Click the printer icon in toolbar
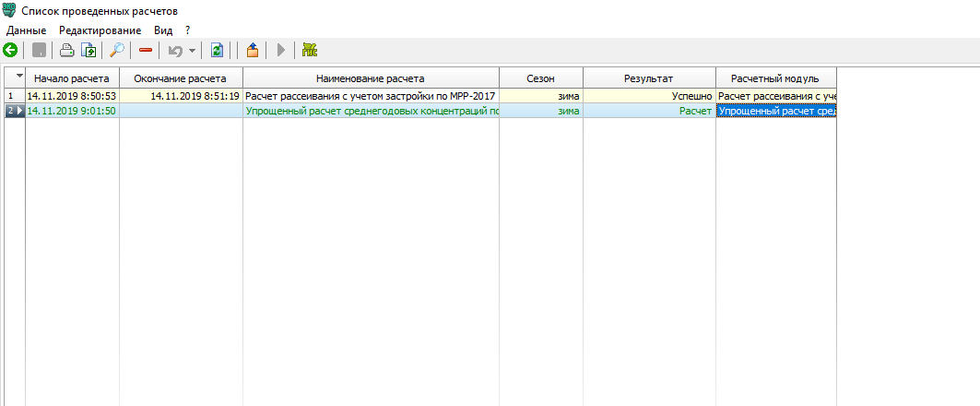Viewport: 980px width, 406px height. click(67, 51)
